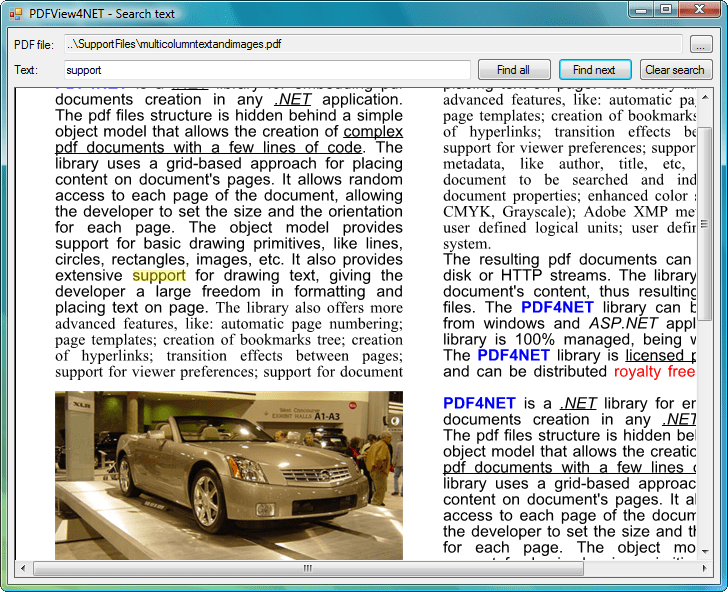This screenshot has height=592, width=728.
Task: Maximize the PDFView4NET window
Action: pyautogui.click(x=666, y=10)
